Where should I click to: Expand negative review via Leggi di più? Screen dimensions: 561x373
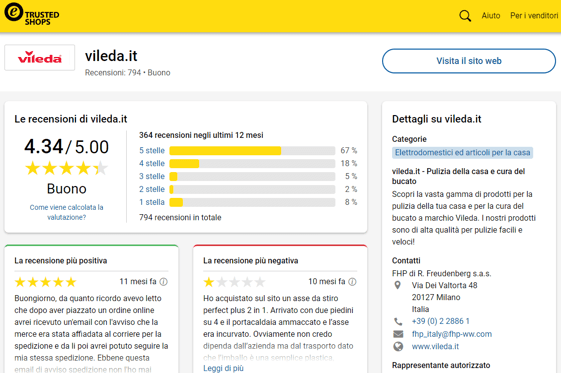[x=223, y=368]
